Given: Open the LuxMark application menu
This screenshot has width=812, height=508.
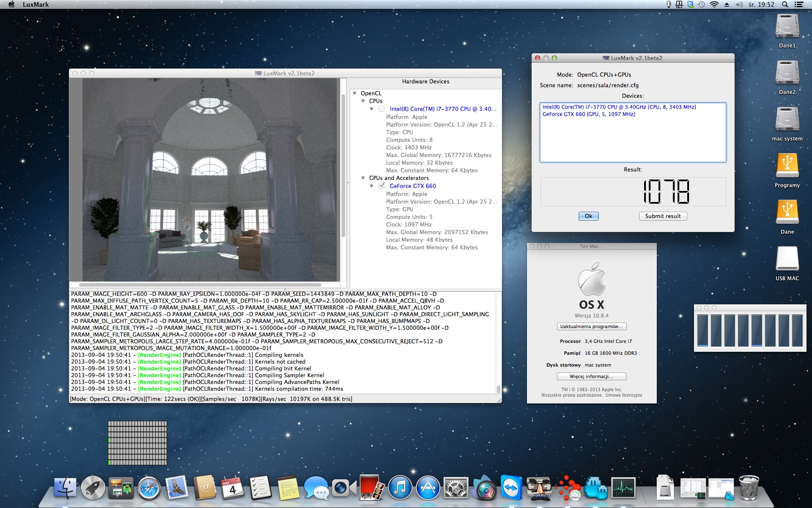Looking at the screenshot, I should tap(36, 5).
